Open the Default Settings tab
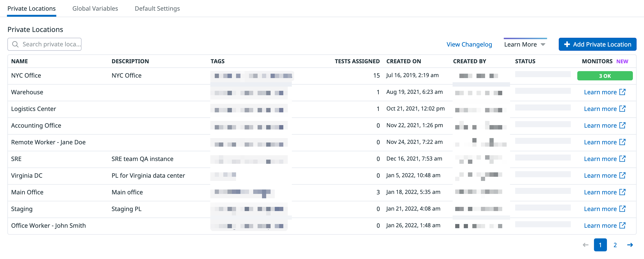 157,9
